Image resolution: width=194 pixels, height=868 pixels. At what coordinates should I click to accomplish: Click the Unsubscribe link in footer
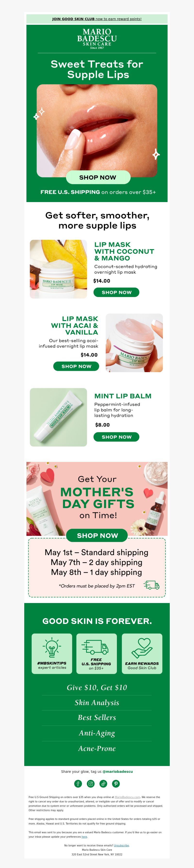pos(121,845)
